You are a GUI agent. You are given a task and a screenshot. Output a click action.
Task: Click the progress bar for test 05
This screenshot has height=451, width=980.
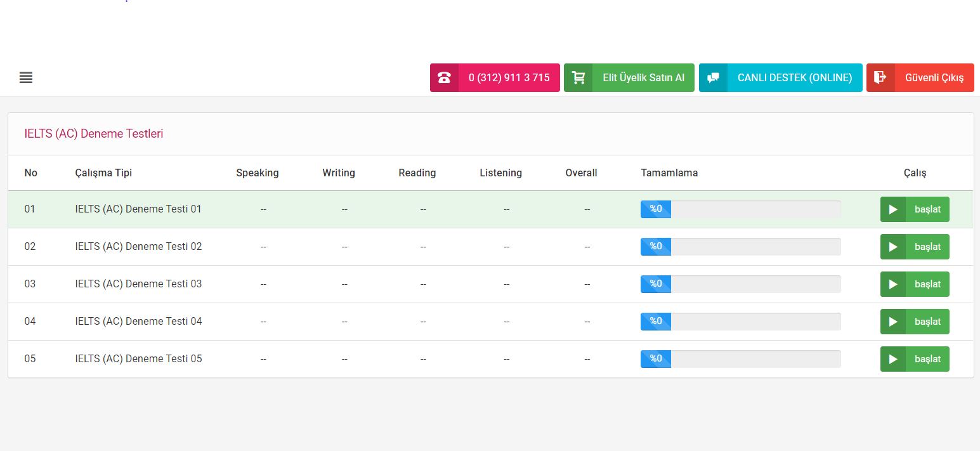[x=741, y=359]
